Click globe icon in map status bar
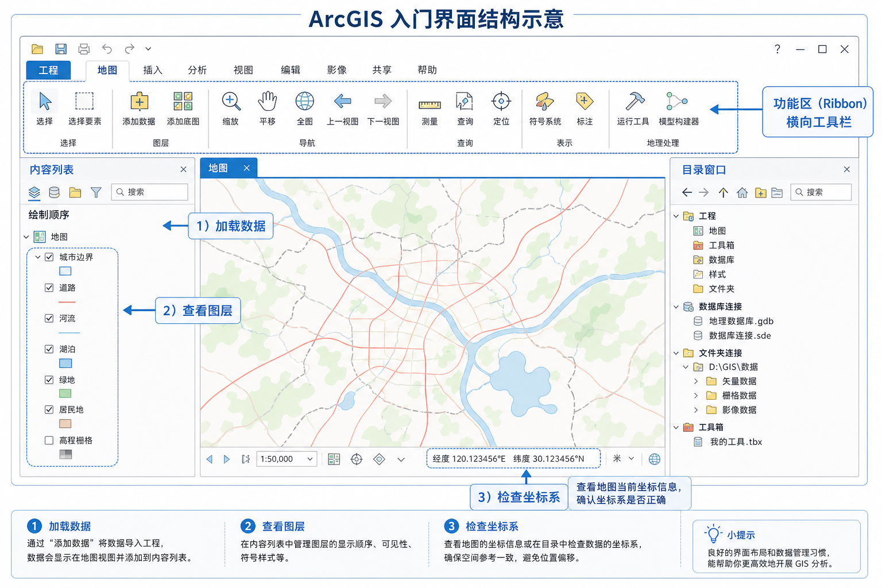The height and width of the screenshot is (588, 882). tap(654, 459)
